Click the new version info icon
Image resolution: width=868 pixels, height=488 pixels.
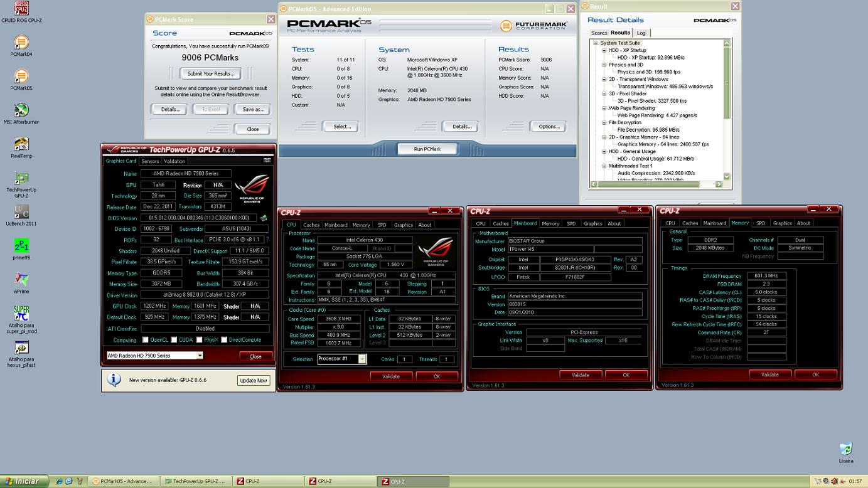click(x=114, y=380)
